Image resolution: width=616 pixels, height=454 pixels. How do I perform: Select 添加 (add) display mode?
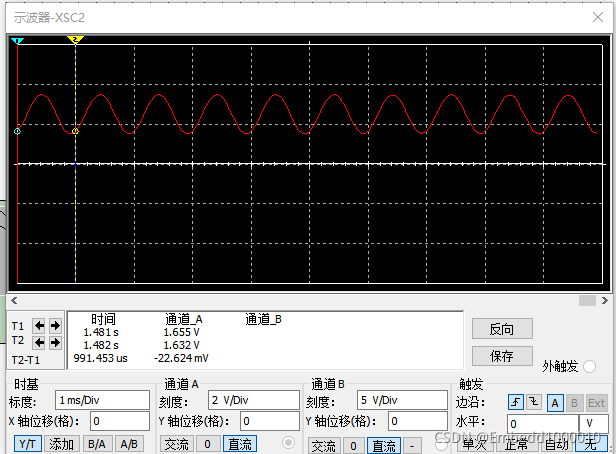(x=62, y=444)
